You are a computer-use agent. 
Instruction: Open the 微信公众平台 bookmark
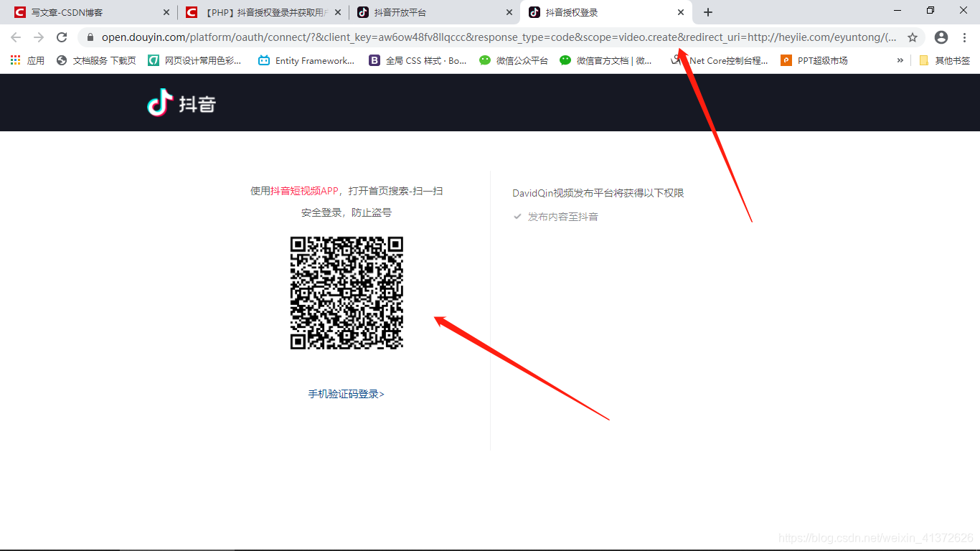(514, 61)
